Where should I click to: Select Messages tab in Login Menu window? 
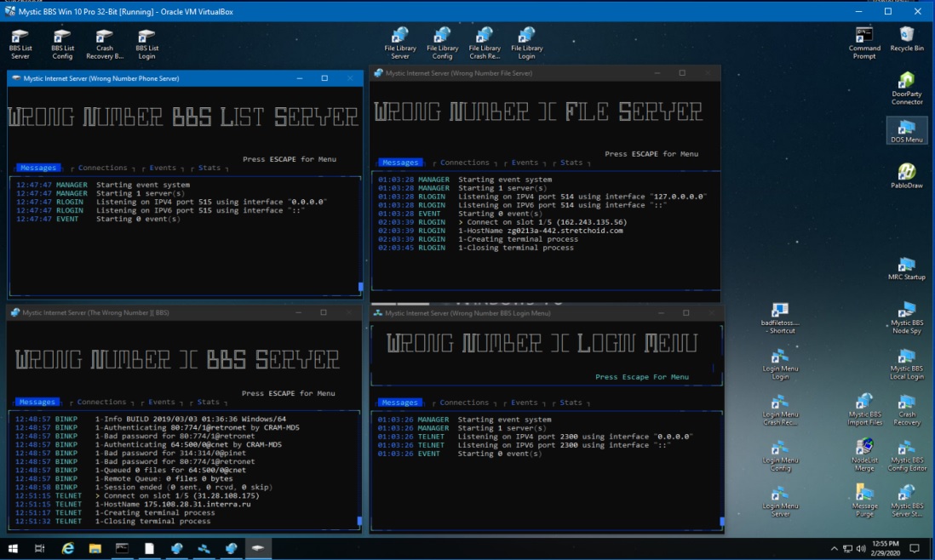pyautogui.click(x=399, y=403)
